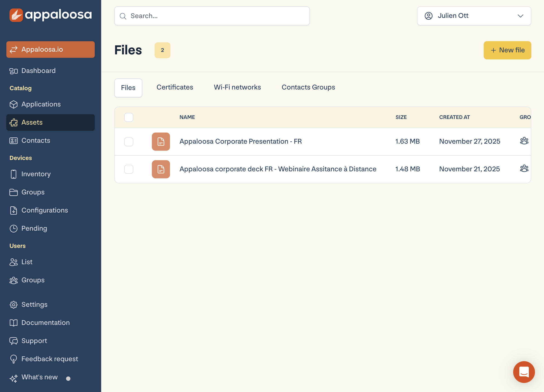Click the Pending clock icon
544x392 pixels.
(14, 228)
